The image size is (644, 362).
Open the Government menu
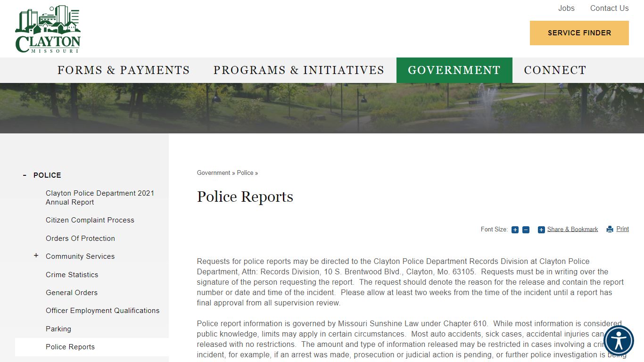[x=454, y=70]
